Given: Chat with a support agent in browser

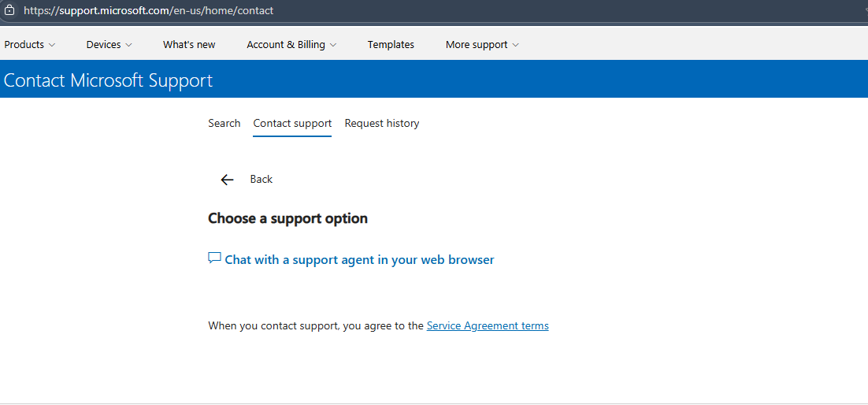Looking at the screenshot, I should (359, 259).
